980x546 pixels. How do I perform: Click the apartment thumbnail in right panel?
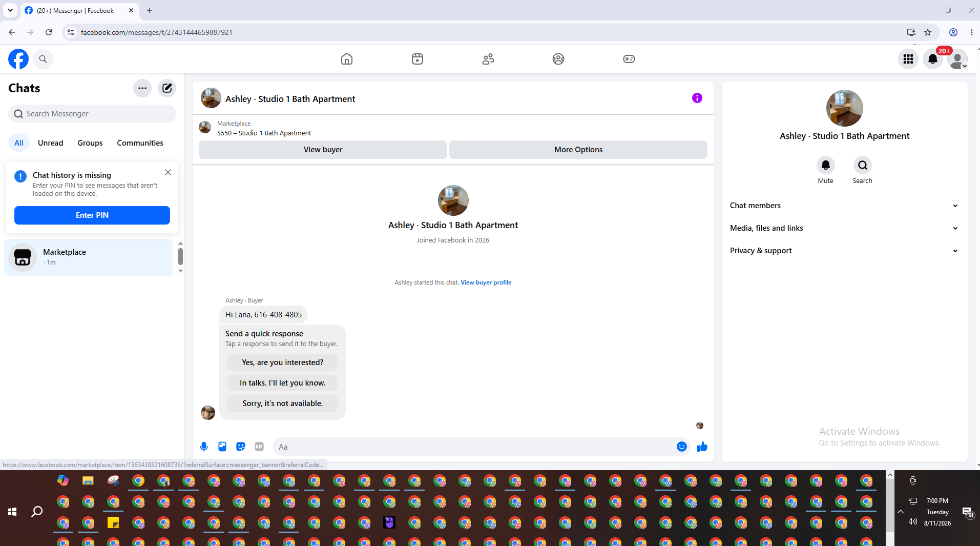tap(845, 108)
